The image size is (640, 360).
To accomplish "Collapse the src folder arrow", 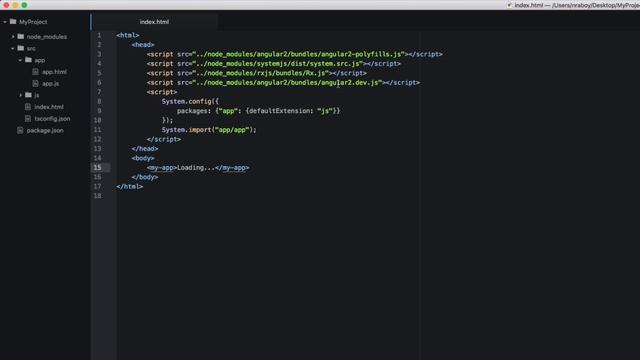I will [x=13, y=48].
